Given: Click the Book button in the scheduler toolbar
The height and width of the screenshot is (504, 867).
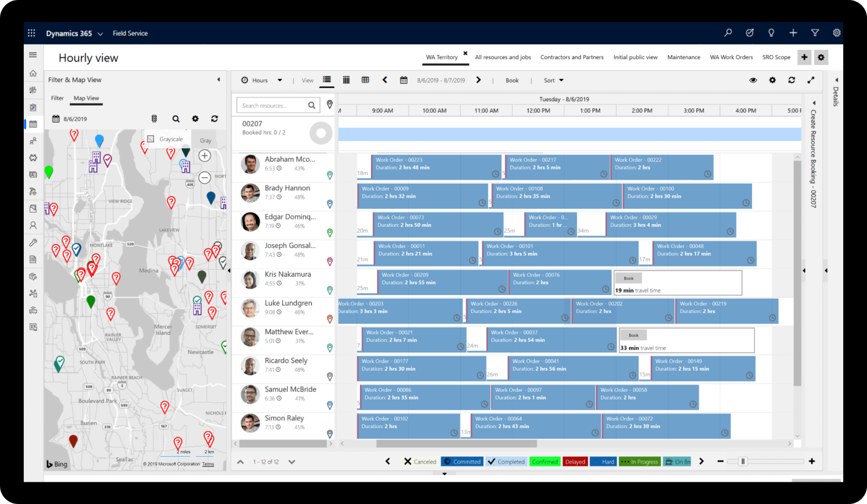Looking at the screenshot, I should point(512,80).
